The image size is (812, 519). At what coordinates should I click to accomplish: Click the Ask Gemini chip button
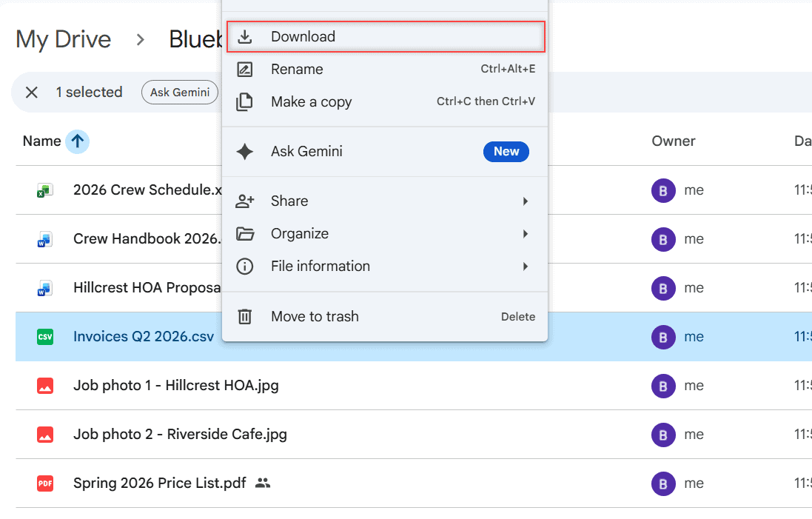180,93
